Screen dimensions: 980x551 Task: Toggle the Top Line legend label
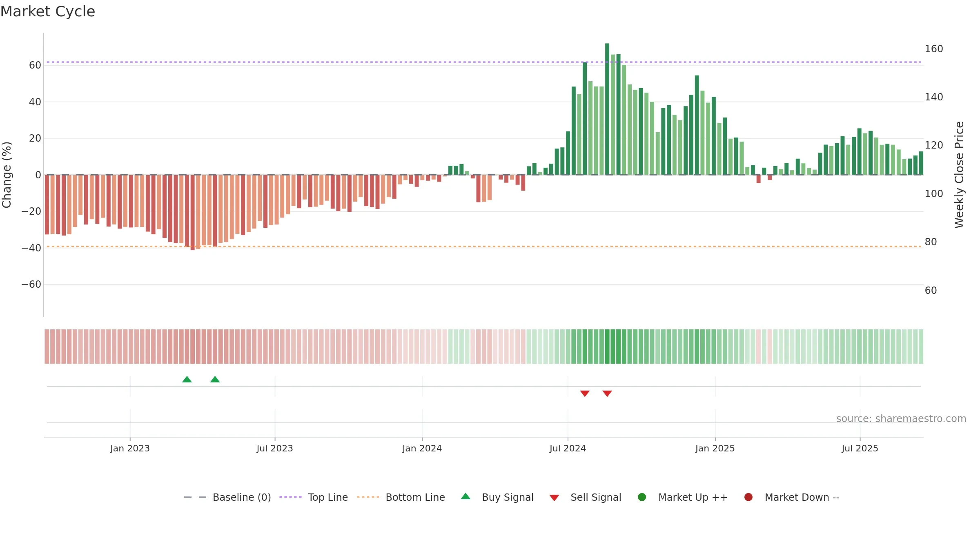(328, 497)
